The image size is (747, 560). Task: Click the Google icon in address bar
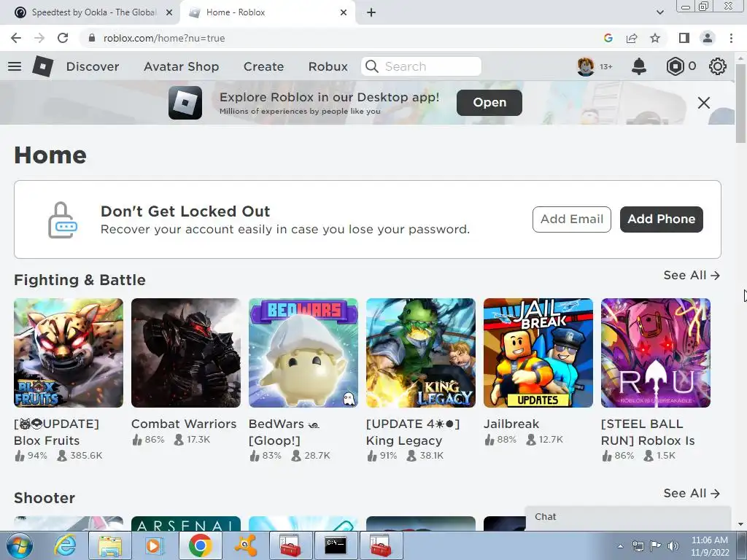(x=608, y=38)
